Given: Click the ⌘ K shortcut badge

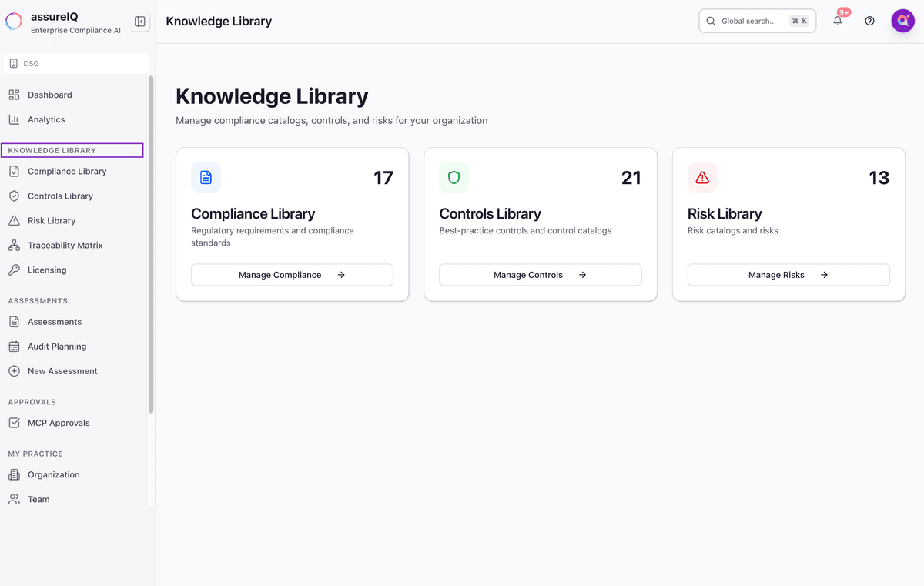Looking at the screenshot, I should (799, 21).
